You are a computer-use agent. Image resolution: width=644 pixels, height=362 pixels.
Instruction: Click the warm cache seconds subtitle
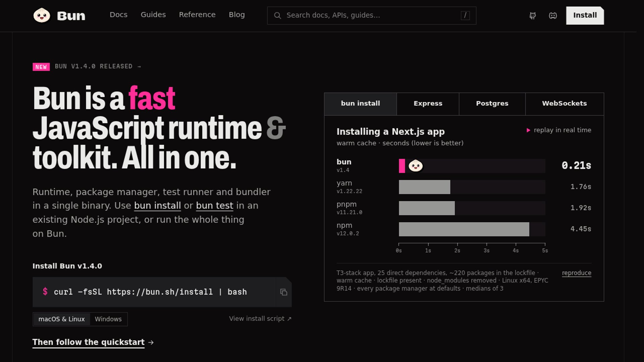click(400, 143)
